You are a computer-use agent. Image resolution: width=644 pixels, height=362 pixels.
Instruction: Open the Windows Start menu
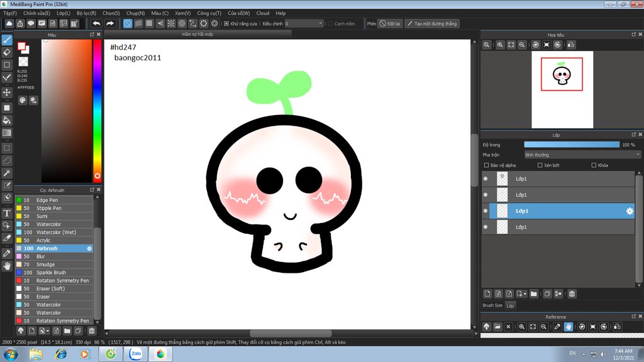[x=10, y=354]
